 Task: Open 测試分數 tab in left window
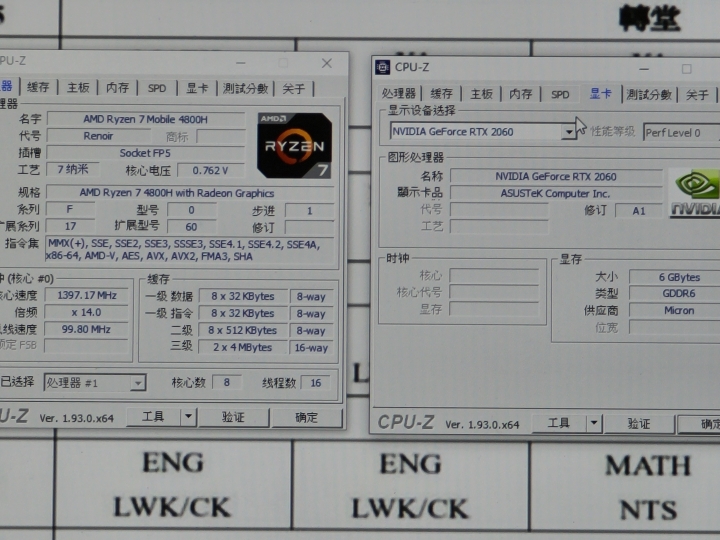(x=245, y=88)
